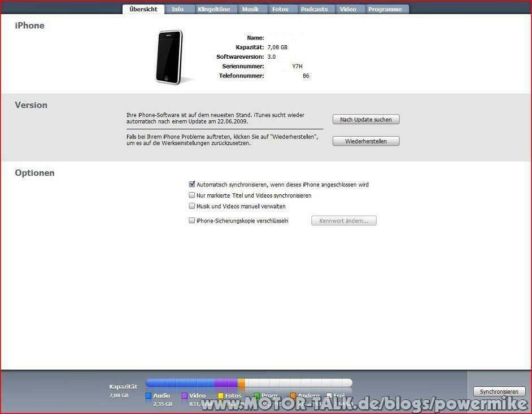532x414 pixels.
Task: Click the blue Audio legend swatch
Action: pos(149,396)
